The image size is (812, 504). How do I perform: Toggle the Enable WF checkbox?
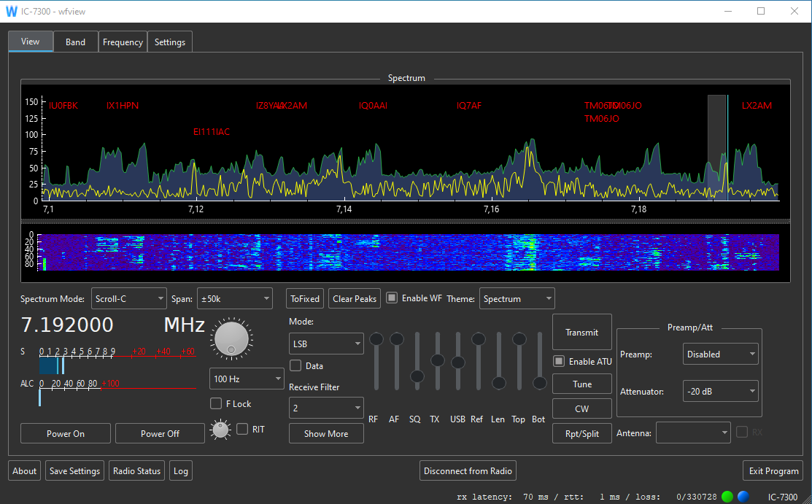[392, 298]
